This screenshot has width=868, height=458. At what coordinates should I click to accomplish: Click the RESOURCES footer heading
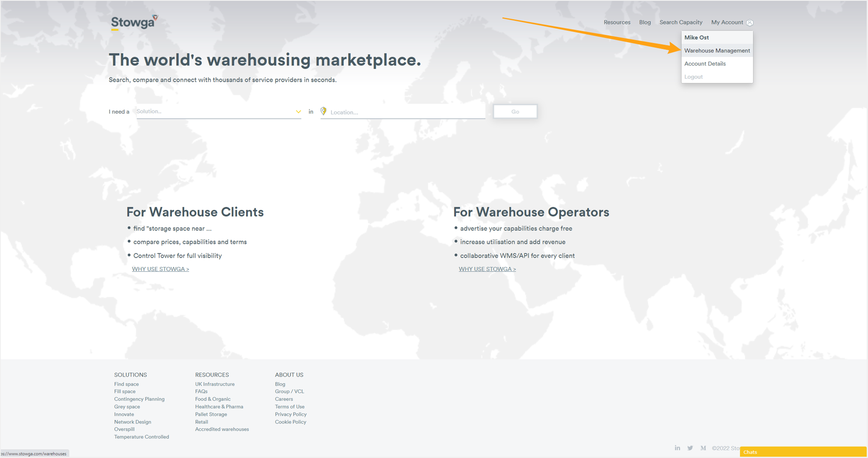pyautogui.click(x=212, y=375)
